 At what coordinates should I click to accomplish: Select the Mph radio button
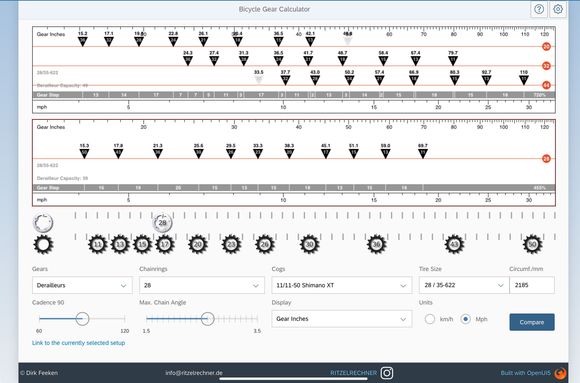[465, 319]
